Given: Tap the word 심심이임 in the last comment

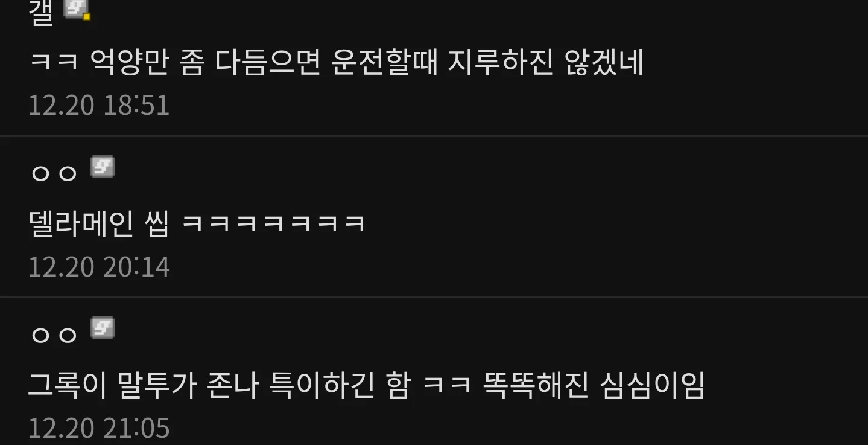Looking at the screenshot, I should [x=653, y=385].
